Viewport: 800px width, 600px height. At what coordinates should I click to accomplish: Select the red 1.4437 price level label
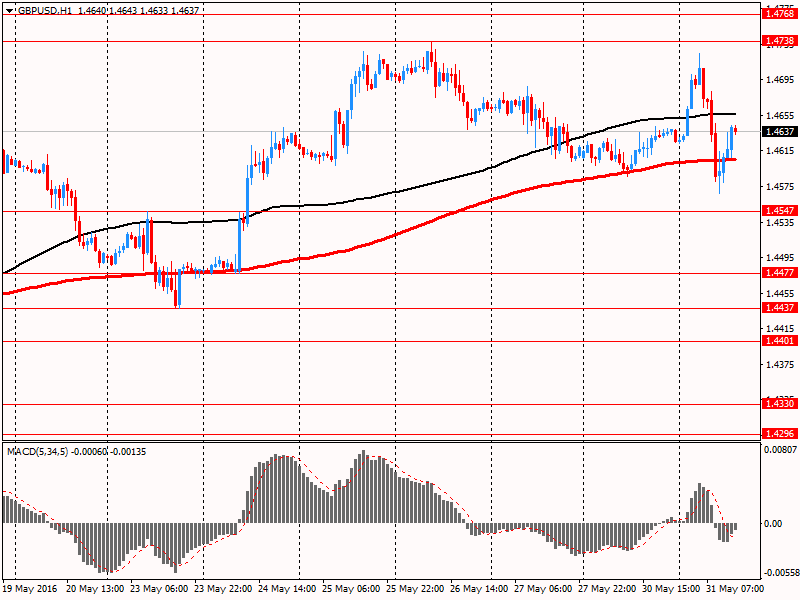tap(779, 307)
